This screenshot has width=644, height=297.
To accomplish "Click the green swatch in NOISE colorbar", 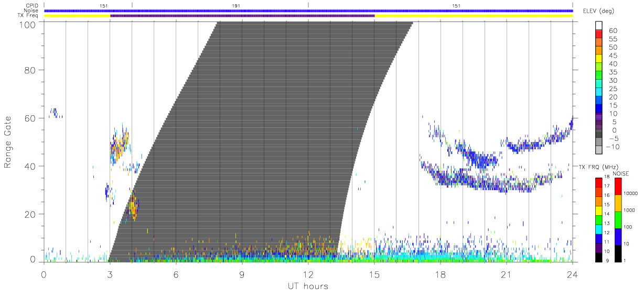I will [x=617, y=220].
